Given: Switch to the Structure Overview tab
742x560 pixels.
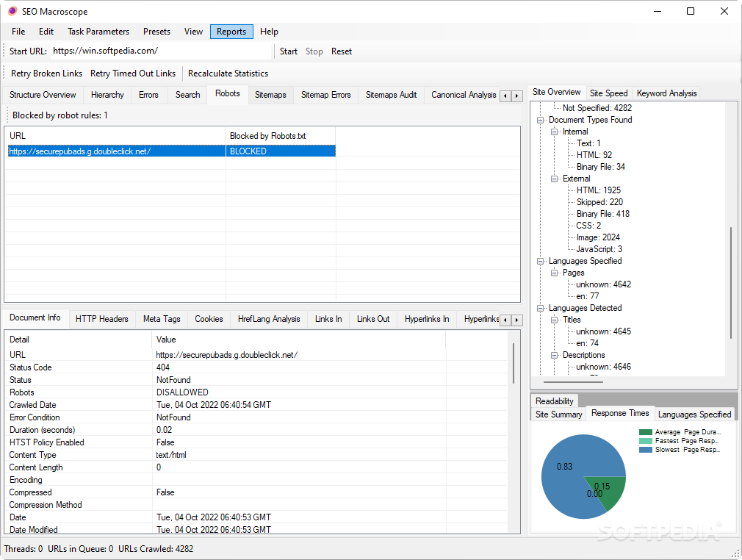Looking at the screenshot, I should click(x=43, y=95).
